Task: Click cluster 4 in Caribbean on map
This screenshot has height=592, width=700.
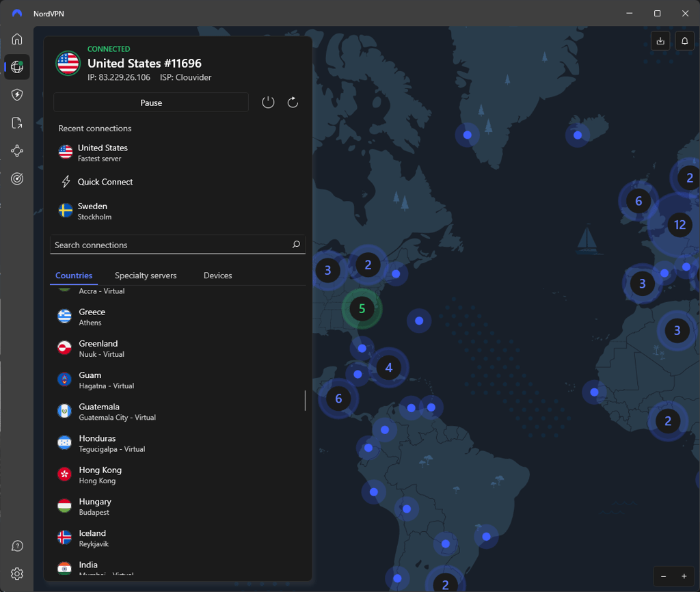Action: click(389, 367)
